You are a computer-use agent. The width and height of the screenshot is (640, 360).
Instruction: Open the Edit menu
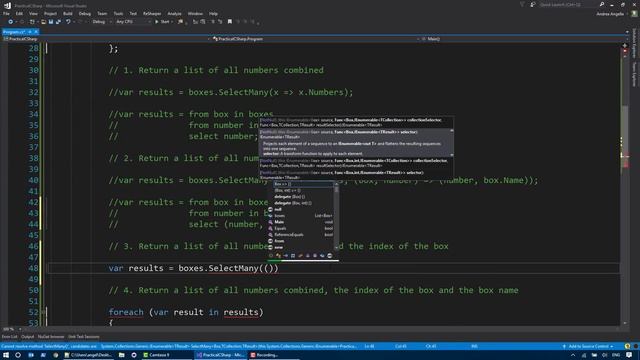(19, 13)
